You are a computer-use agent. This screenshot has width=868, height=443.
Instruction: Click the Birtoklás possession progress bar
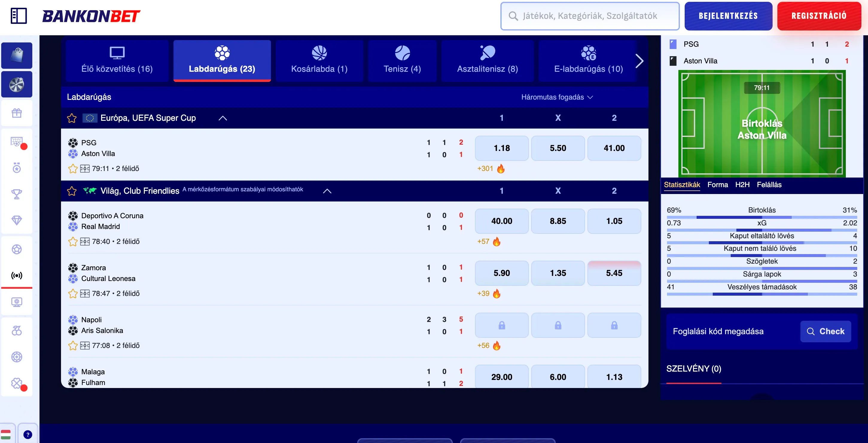coord(762,217)
